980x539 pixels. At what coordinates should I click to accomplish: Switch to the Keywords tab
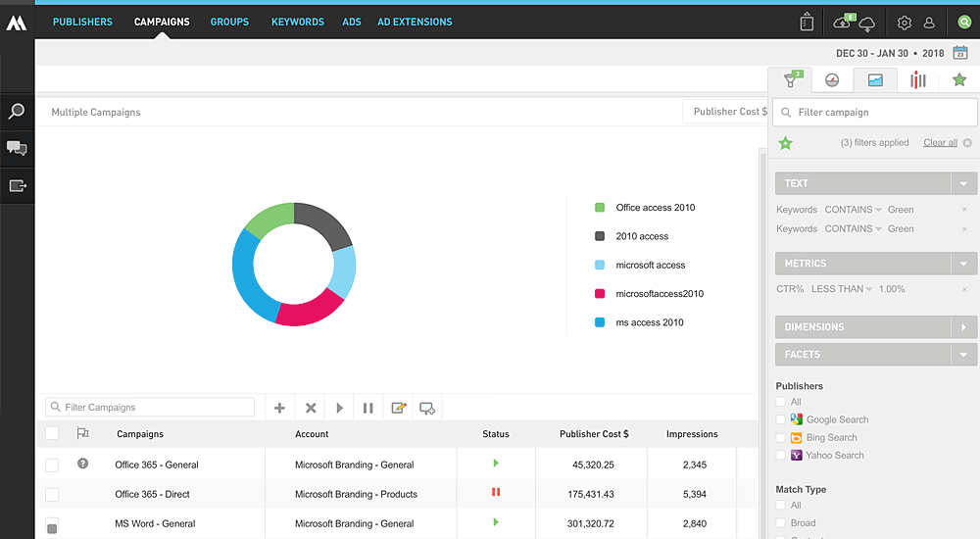(297, 22)
